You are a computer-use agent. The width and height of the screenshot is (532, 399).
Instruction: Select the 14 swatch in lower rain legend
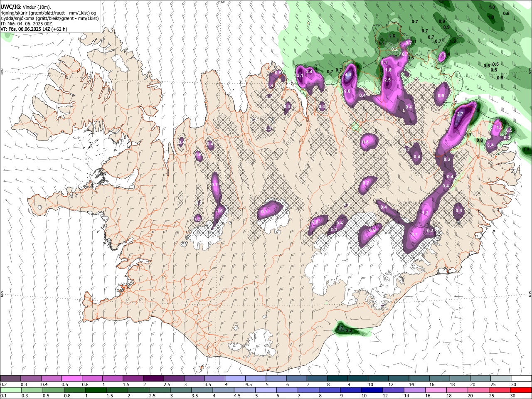414,390
